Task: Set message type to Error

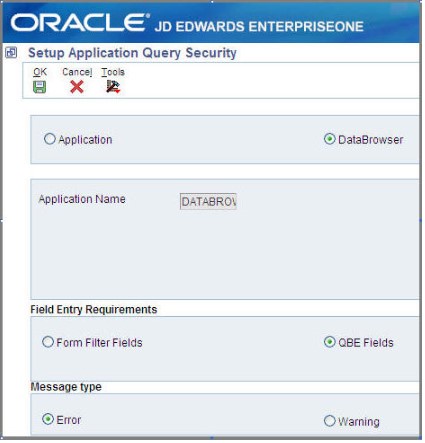Action: (x=48, y=419)
